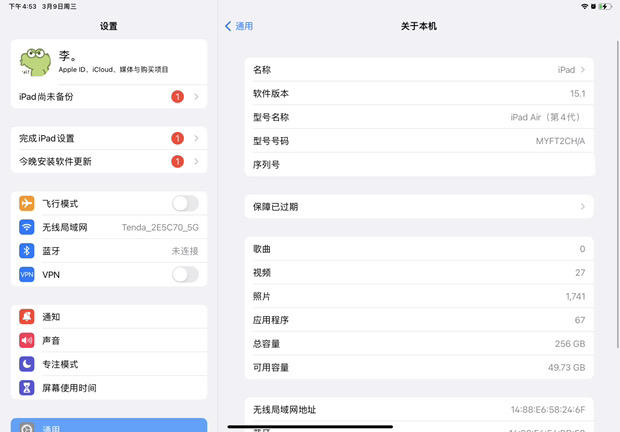Image resolution: width=620 pixels, height=432 pixels.
Task: Tap 型号号码 MYFT2CH/A value
Action: click(x=560, y=141)
